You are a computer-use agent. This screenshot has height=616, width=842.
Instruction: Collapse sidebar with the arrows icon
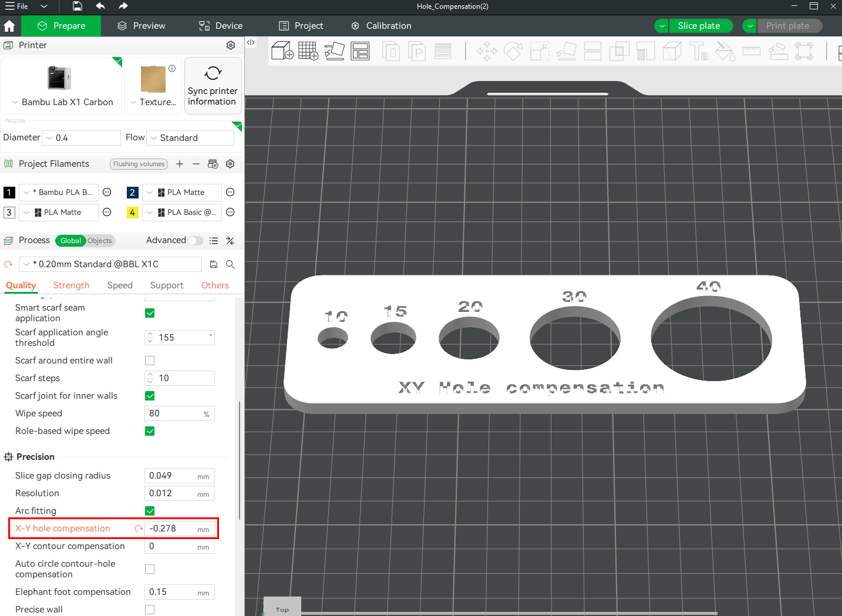251,42
